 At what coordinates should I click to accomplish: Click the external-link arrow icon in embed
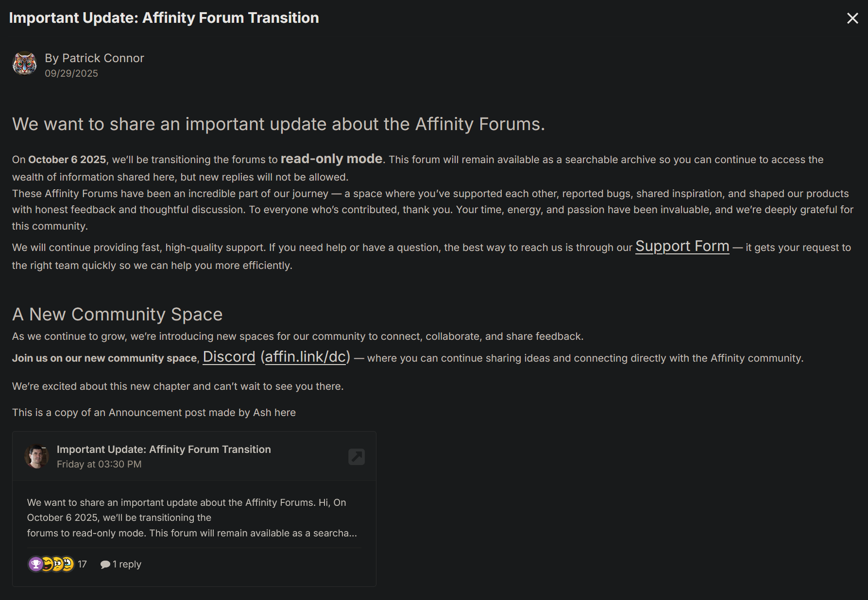(357, 456)
